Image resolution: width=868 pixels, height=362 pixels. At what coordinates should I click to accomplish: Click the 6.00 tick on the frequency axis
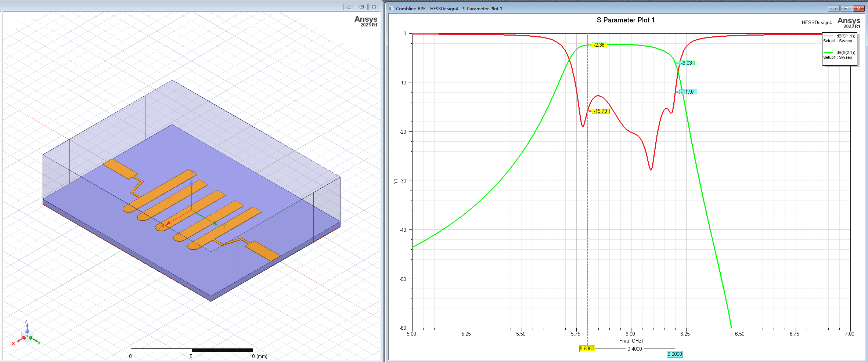point(630,334)
